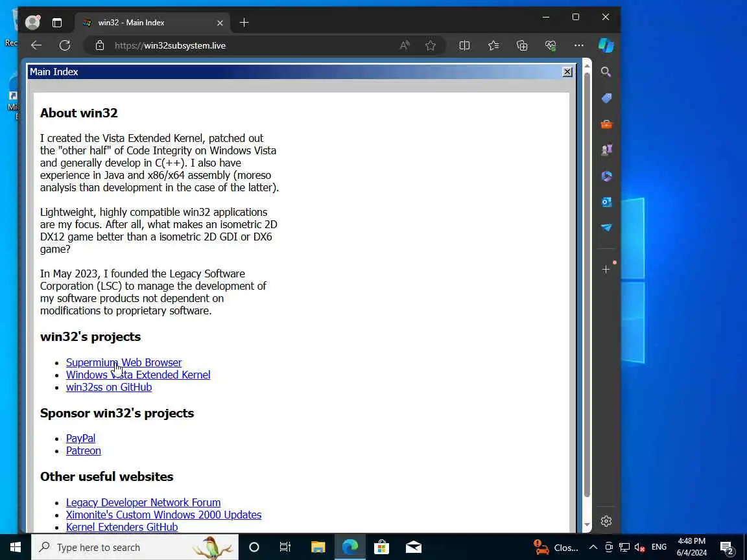
Task: Close the win32 - Main Index tab
Action: (220, 23)
